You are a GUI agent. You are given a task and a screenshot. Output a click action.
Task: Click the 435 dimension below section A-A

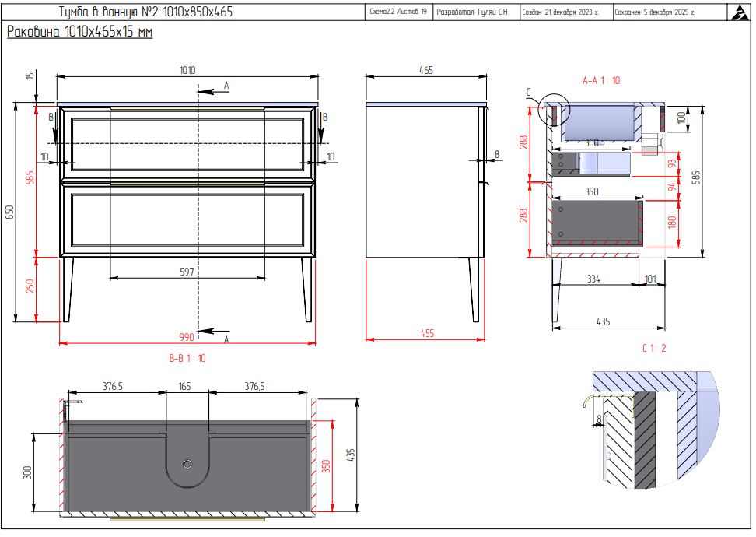pos(603,322)
